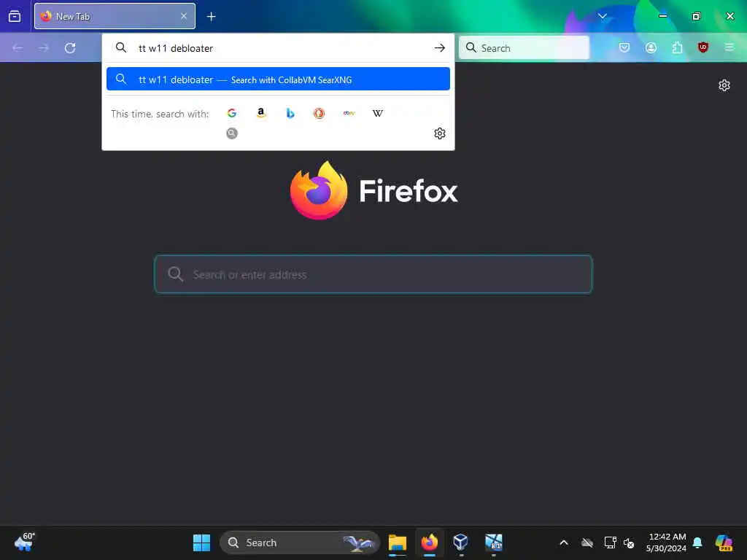
Task: Search this time with Google
Action: coord(232,113)
